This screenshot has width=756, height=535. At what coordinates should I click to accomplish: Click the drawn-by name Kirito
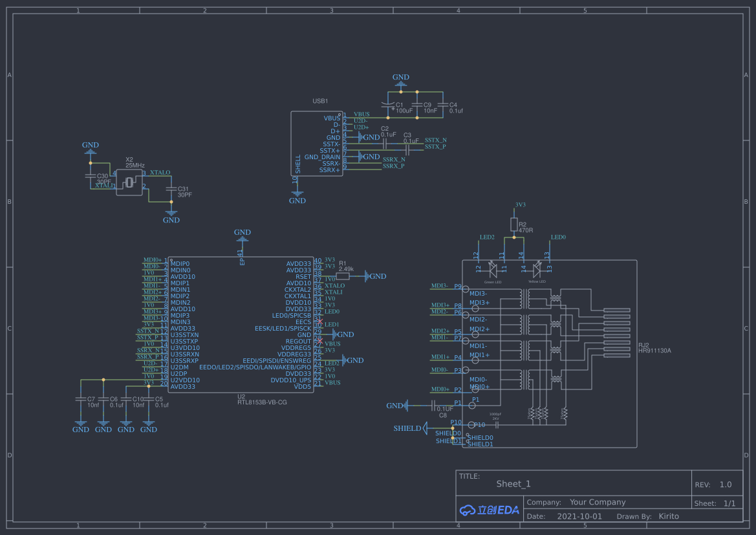point(669,516)
